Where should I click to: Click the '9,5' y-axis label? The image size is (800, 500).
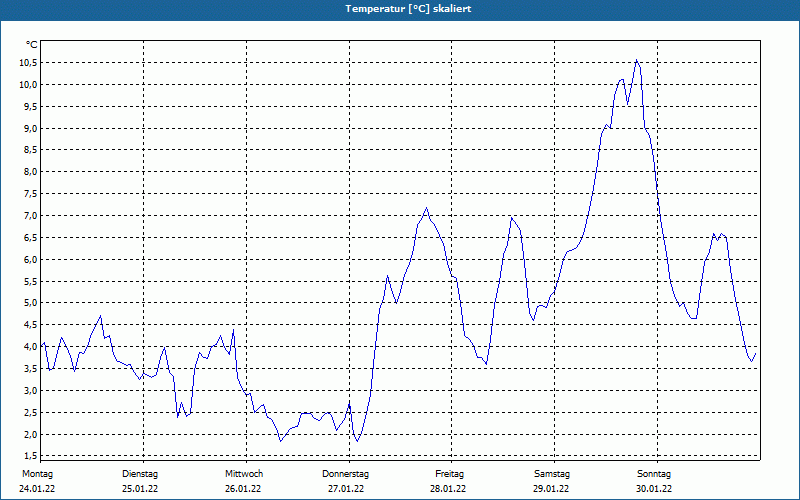[31, 107]
